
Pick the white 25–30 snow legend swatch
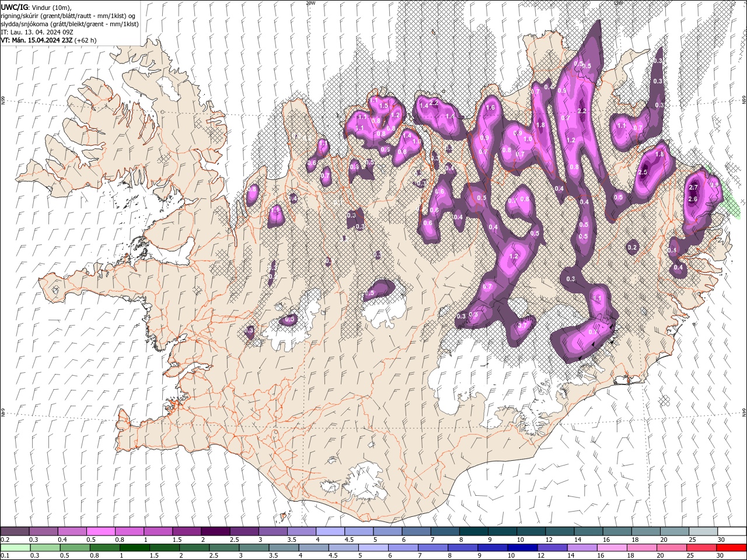pos(703,531)
